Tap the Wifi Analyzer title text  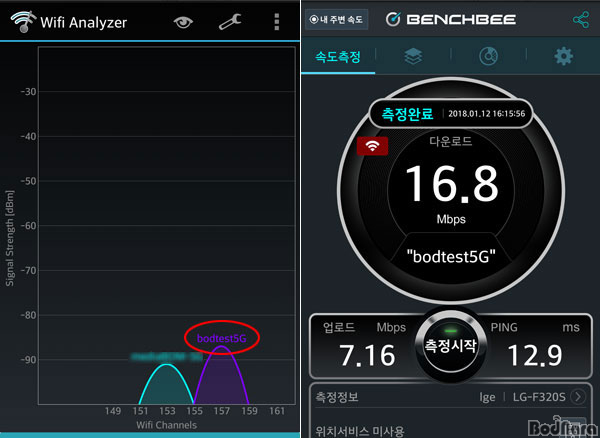coord(83,23)
